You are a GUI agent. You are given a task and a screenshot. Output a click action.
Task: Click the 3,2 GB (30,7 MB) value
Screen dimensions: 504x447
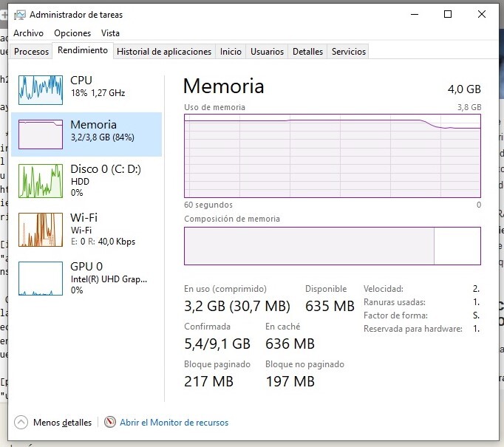click(x=237, y=306)
